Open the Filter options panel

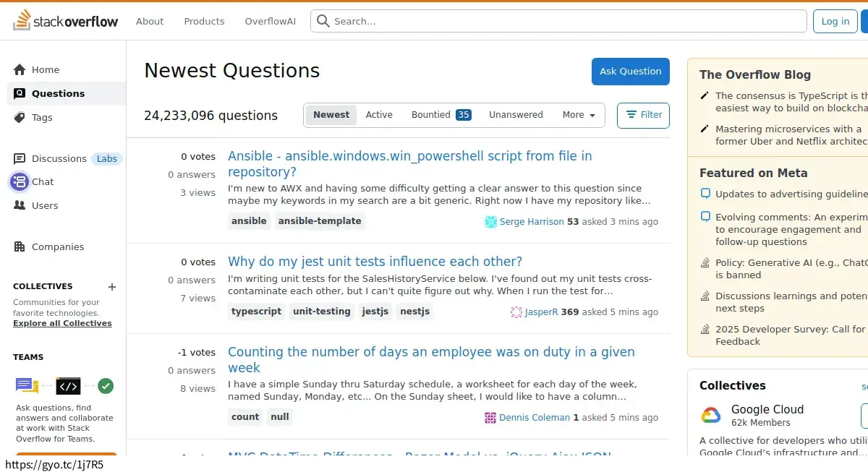tap(643, 114)
